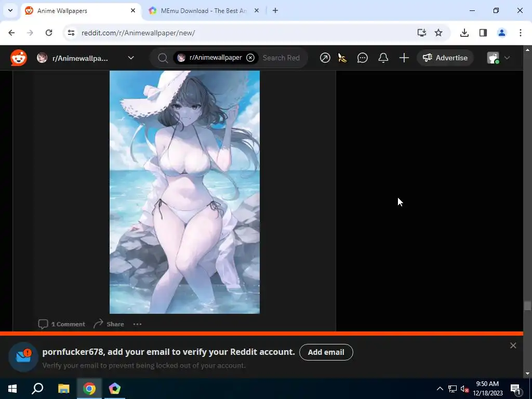Open the Popular arrow icon
Screen dimensions: 532x399
325,58
